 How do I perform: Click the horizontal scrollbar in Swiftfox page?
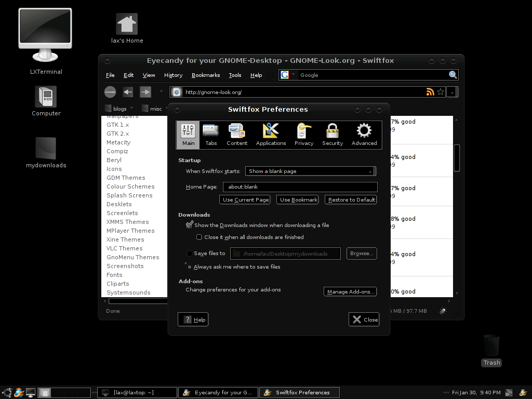[137, 301]
